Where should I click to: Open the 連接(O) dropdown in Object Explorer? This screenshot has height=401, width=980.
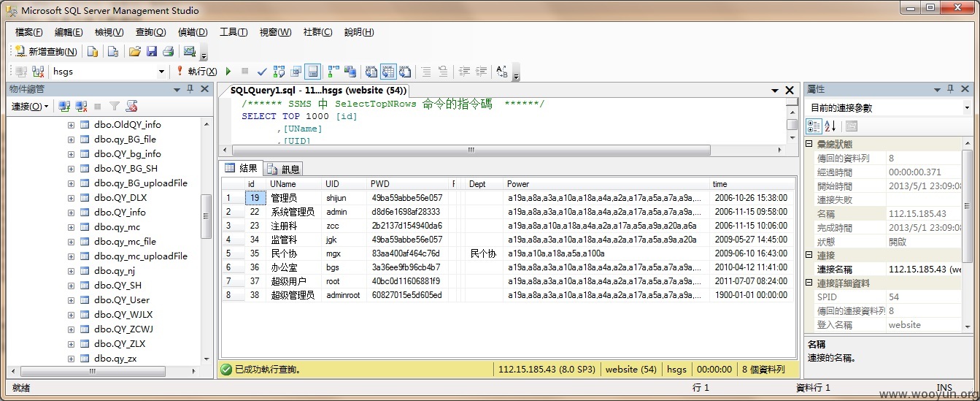pyautogui.click(x=30, y=107)
